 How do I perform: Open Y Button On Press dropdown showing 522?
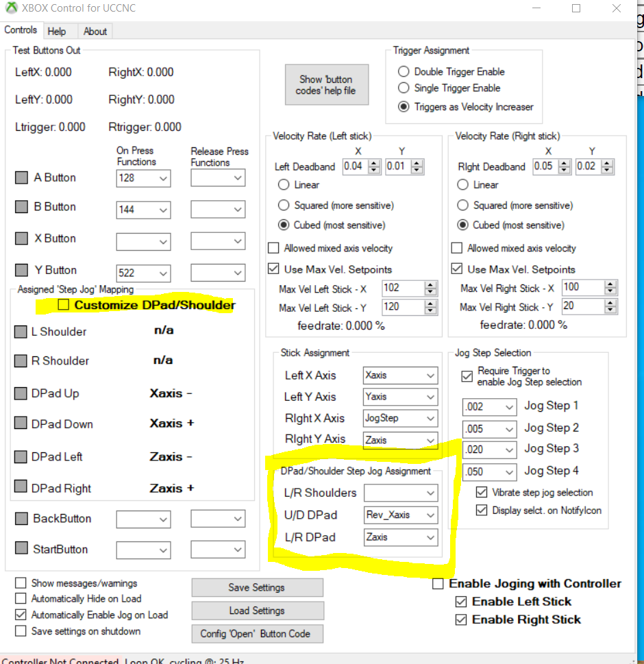pos(144,273)
